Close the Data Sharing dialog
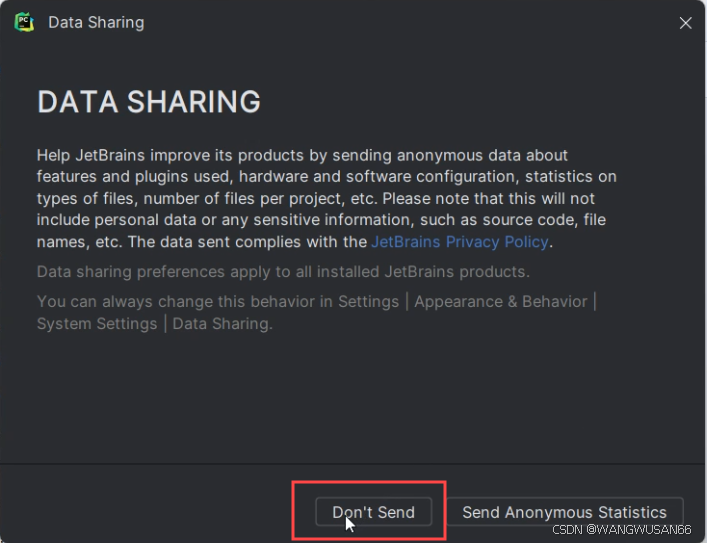The width and height of the screenshot is (707, 543). tap(685, 23)
